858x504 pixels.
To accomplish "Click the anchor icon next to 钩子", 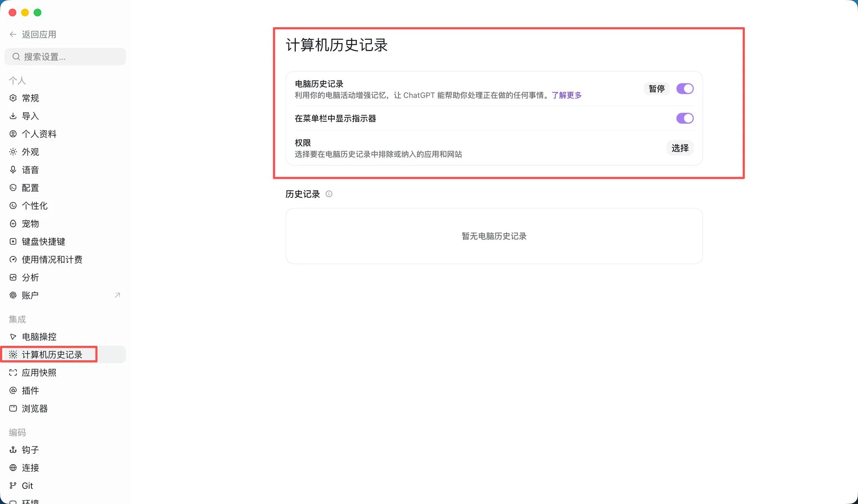I will pos(13,450).
